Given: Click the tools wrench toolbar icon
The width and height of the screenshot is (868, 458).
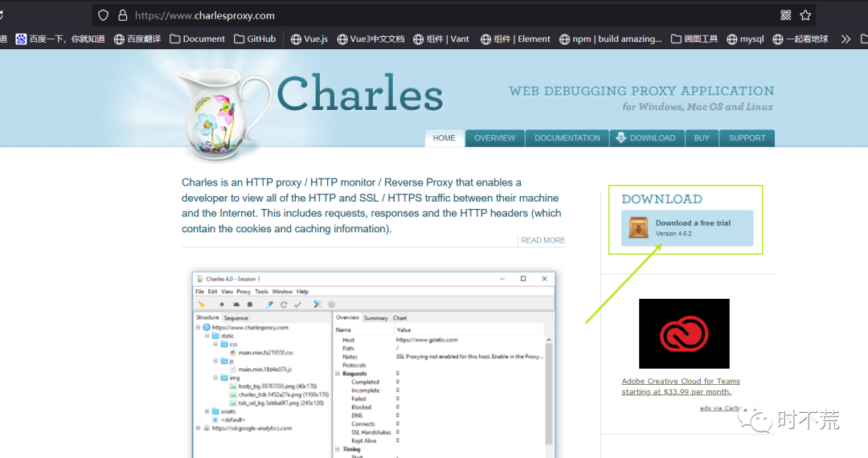Looking at the screenshot, I should point(317,305).
